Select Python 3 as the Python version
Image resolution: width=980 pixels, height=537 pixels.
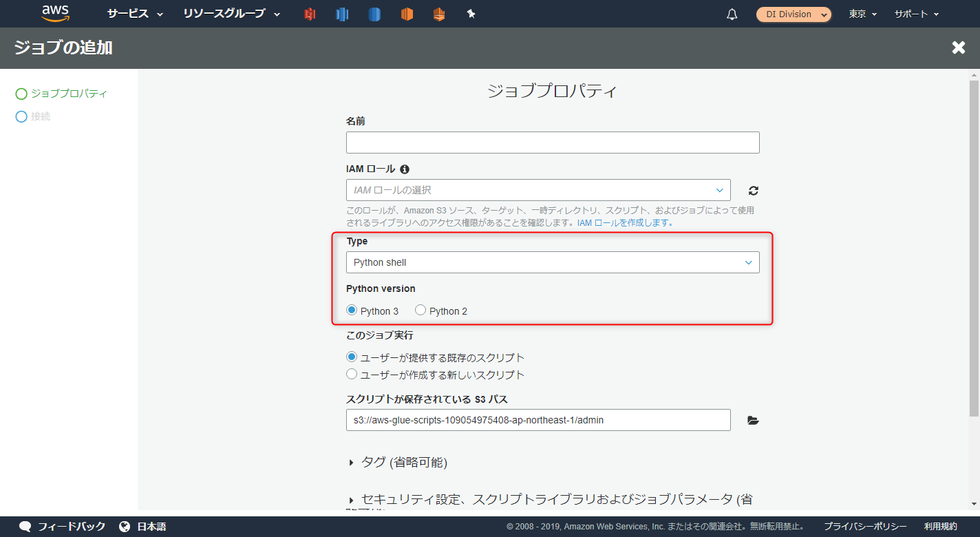[x=352, y=309]
